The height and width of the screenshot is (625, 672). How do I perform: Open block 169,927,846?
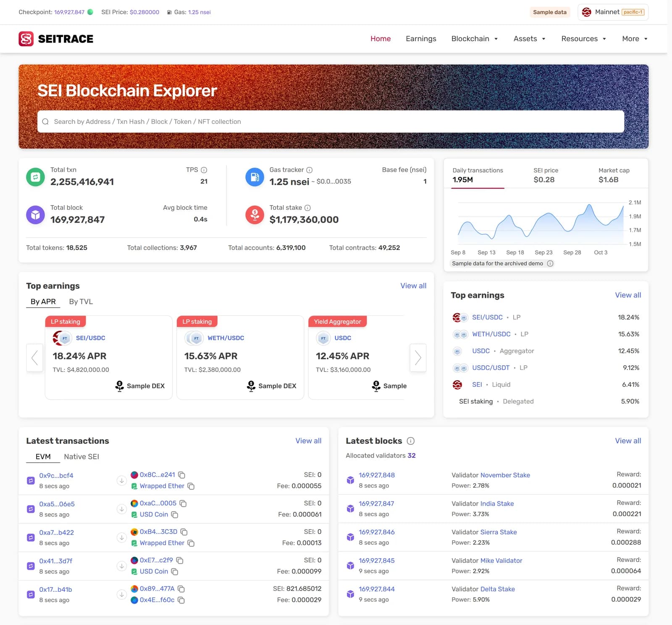tap(377, 532)
